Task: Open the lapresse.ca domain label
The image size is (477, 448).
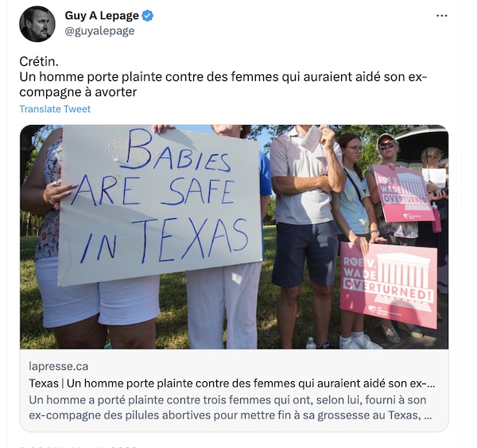Action: point(58,366)
